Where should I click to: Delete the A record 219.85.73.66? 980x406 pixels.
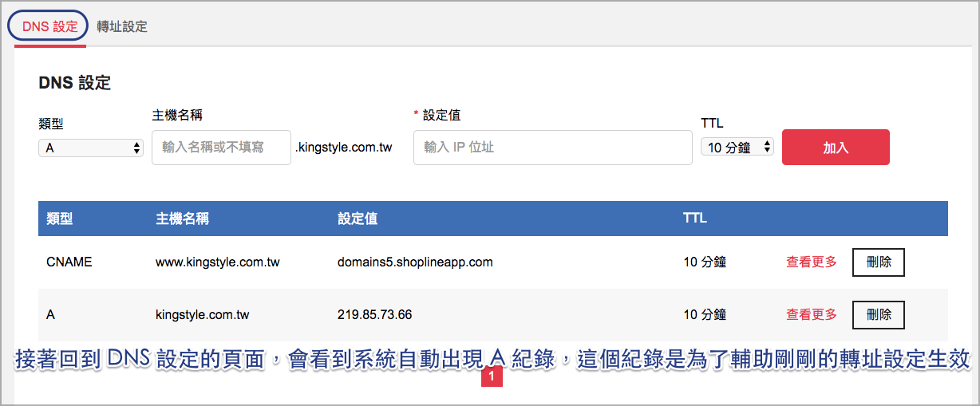(x=879, y=314)
